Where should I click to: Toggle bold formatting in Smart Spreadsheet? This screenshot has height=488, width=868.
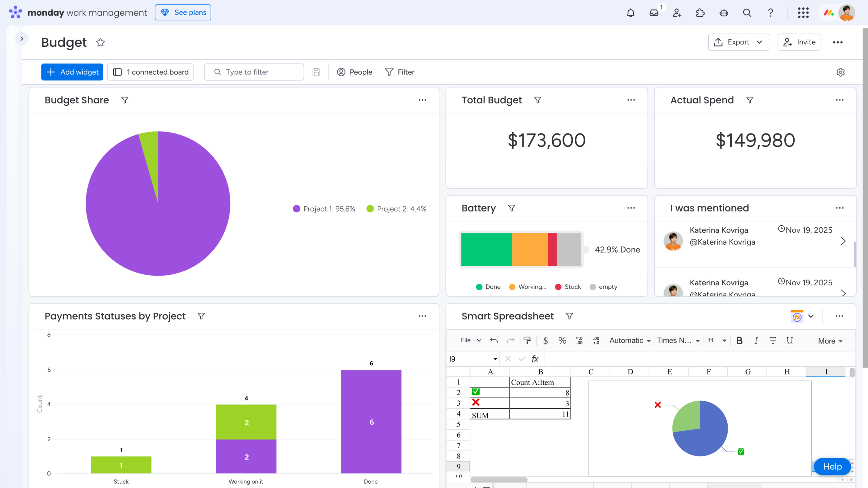(x=739, y=341)
